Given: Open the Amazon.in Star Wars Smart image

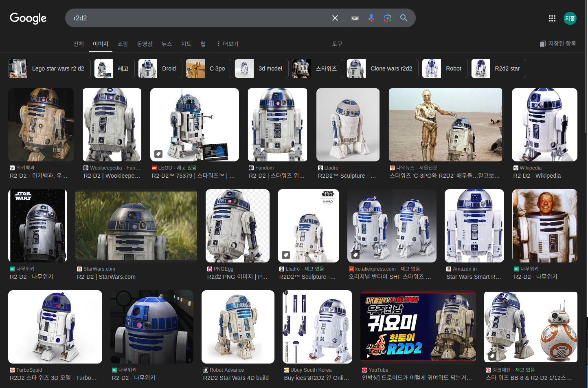Looking at the screenshot, I should [x=474, y=226].
